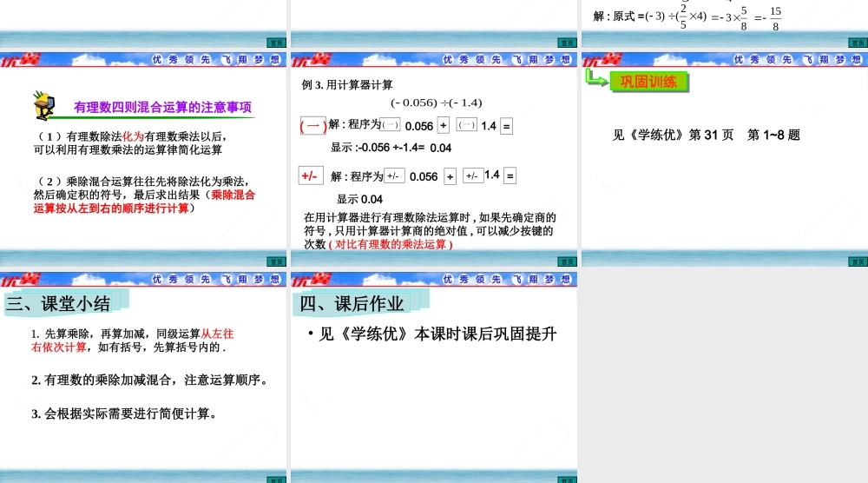This screenshot has width=868, height=483.
Task: Click the red text 从左往右依次计算
Action: point(132,341)
